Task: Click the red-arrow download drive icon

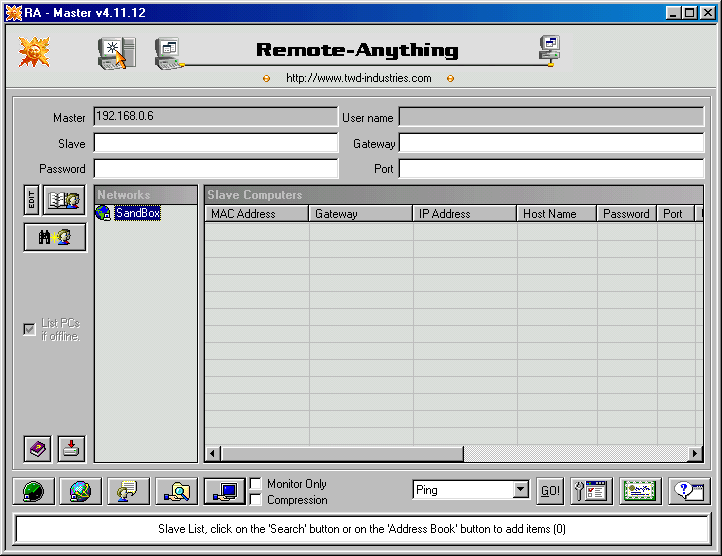Action: 71,449
